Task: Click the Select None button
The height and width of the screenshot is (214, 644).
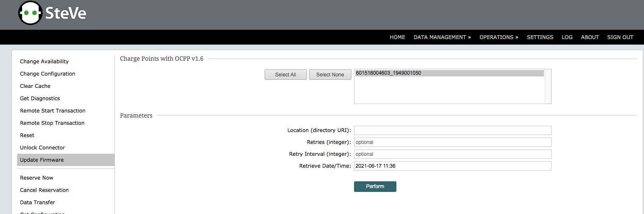Action: [x=330, y=75]
